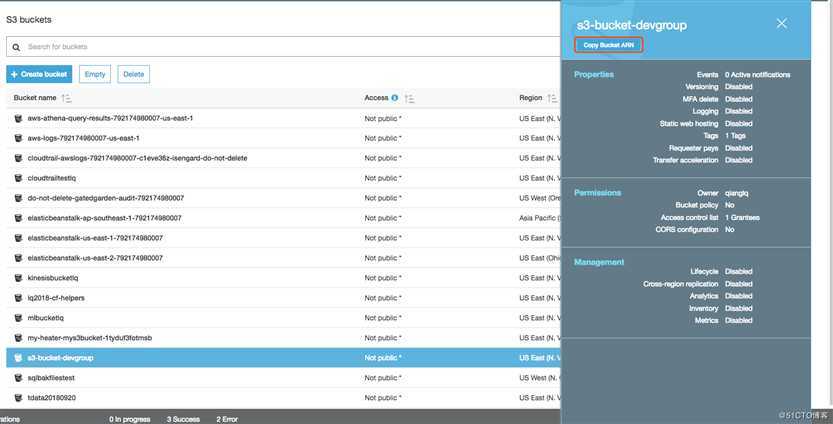Select kinesisbucketlq bucket name

[53, 278]
